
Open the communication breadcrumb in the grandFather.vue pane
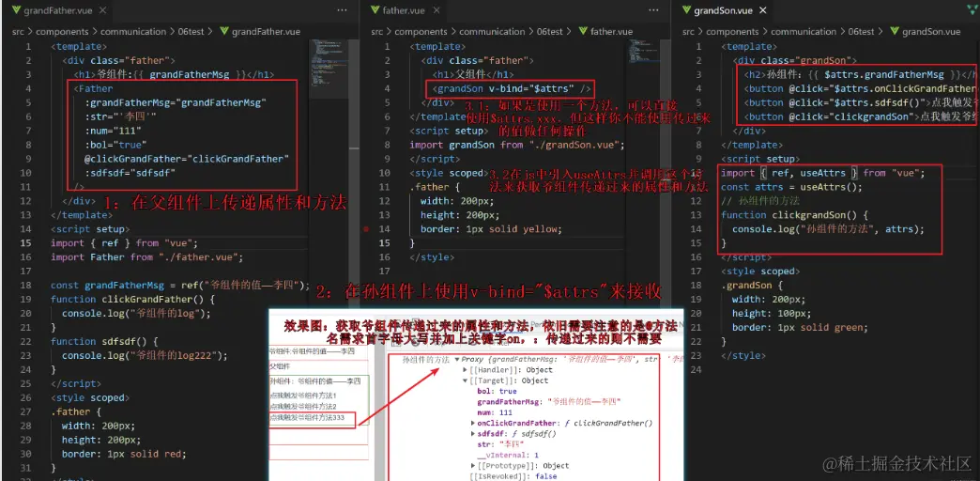point(133,32)
